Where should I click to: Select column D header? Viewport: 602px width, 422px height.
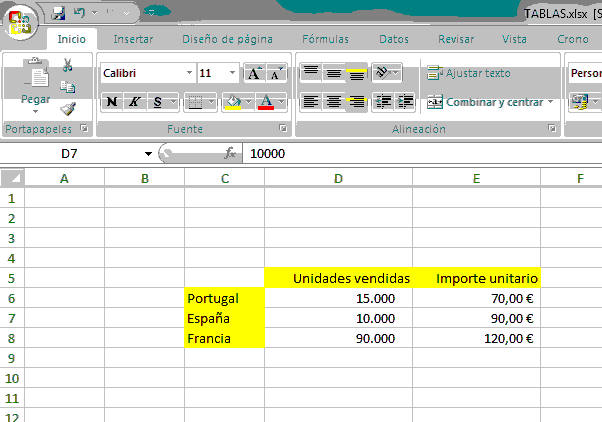pos(338,179)
